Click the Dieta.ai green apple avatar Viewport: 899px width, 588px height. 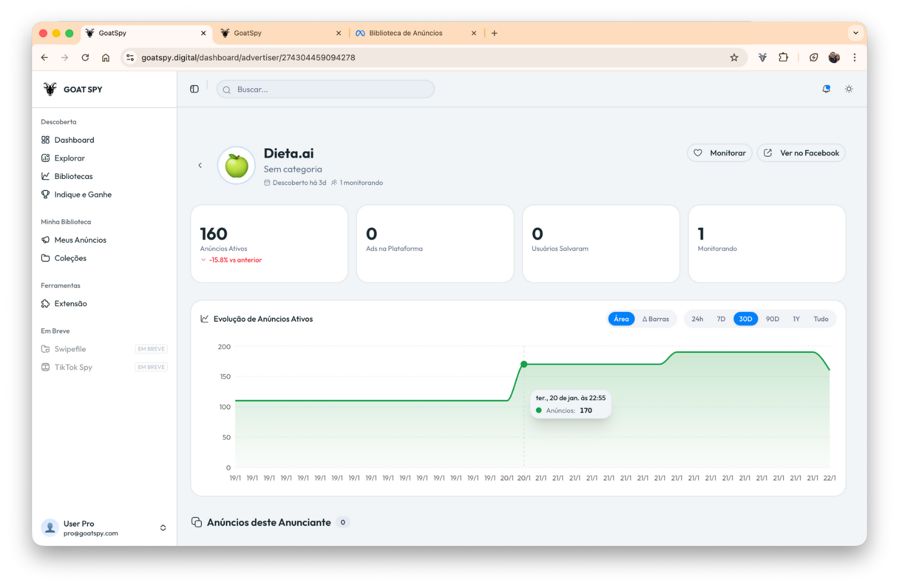click(x=236, y=166)
